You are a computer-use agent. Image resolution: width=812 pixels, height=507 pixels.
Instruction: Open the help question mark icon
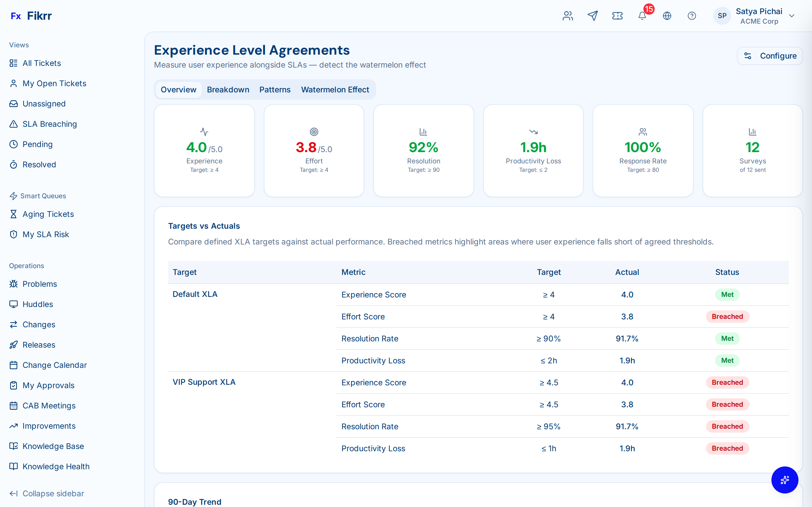(692, 16)
